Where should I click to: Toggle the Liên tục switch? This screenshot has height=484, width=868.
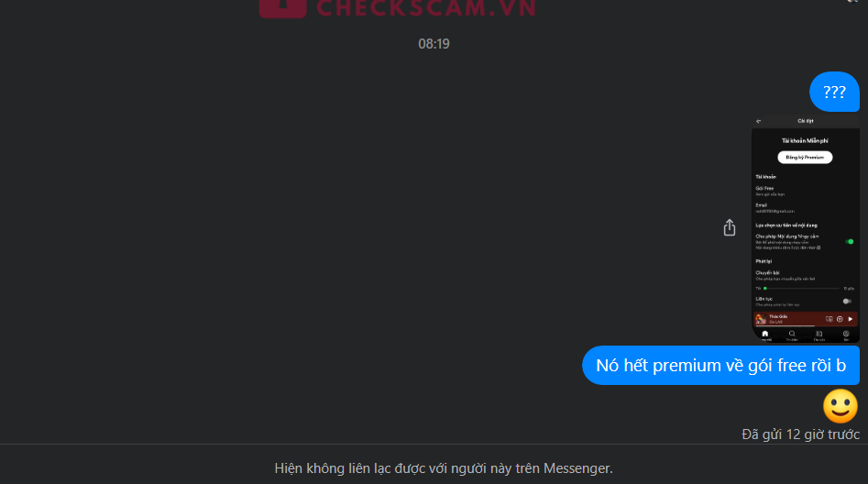[x=846, y=302]
